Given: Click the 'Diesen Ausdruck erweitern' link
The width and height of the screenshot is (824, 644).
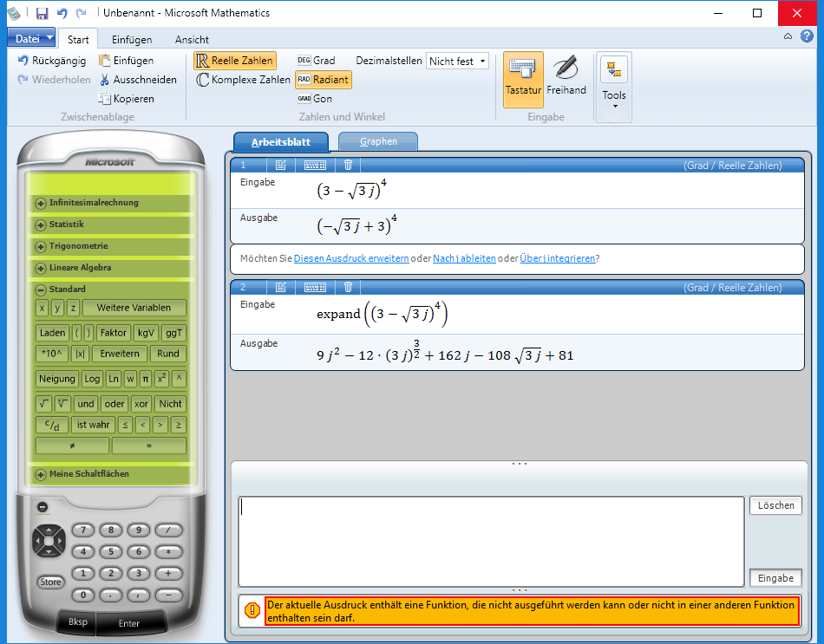Looking at the screenshot, I should point(351,258).
